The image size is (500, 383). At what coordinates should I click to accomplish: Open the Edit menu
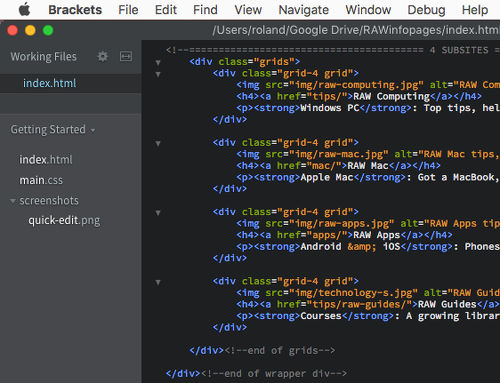pos(166,10)
